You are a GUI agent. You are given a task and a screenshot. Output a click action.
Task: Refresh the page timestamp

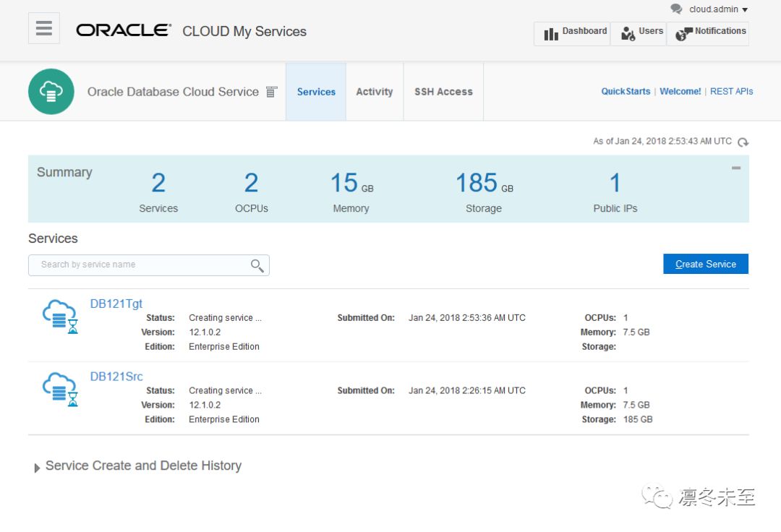pos(743,142)
